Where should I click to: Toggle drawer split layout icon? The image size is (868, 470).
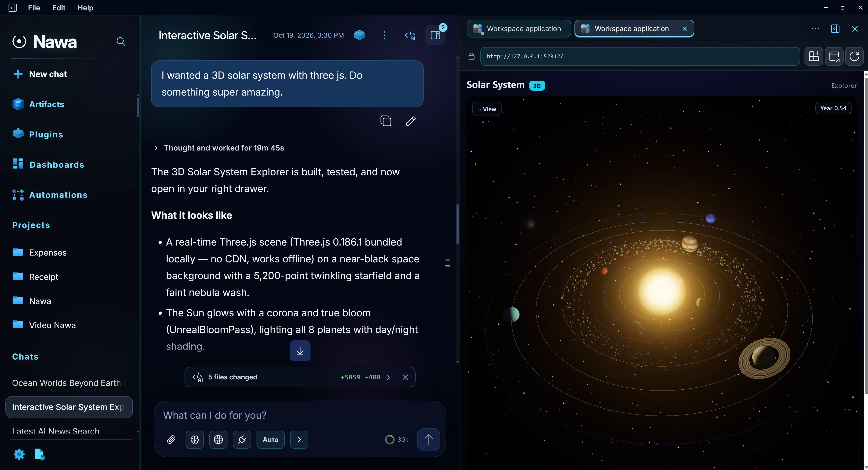[x=835, y=29]
